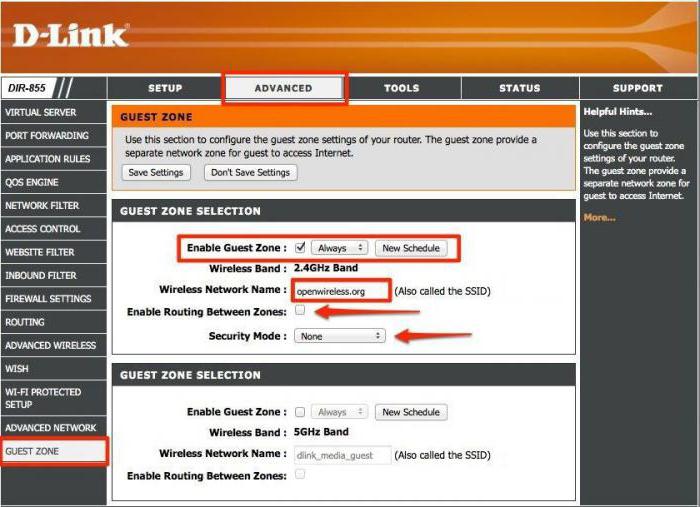Click New Schedule for 5GHz band
Viewport: 700px width, 507px height.
click(x=411, y=412)
